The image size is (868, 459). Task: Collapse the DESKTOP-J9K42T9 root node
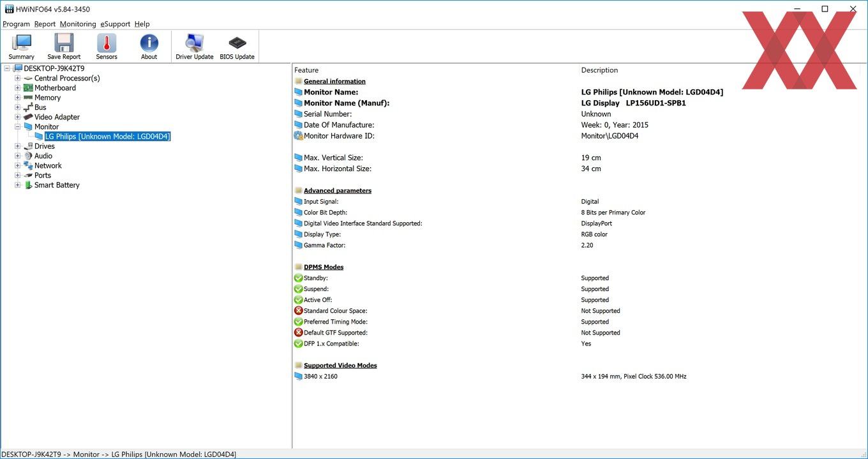click(x=8, y=68)
